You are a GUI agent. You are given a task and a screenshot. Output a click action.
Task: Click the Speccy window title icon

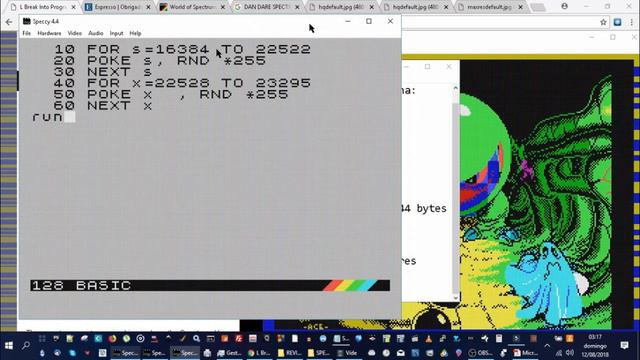[x=27, y=21]
